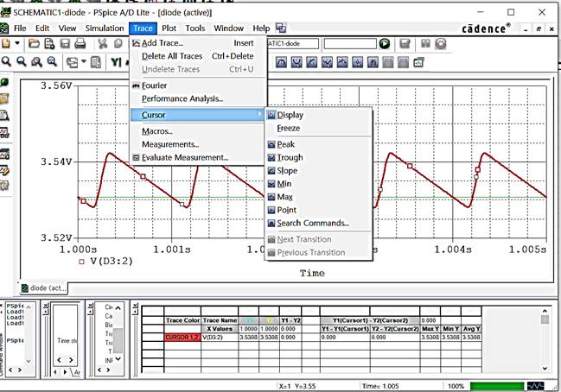Select Fourier in the Trace menu
The width and height of the screenshot is (561, 392).
pyautogui.click(x=197, y=85)
